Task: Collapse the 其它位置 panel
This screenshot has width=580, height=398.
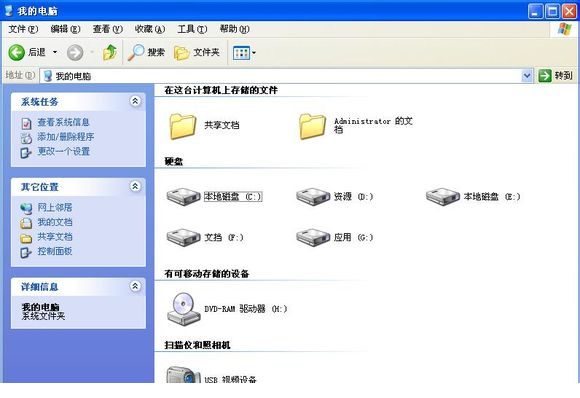Action: point(135,186)
